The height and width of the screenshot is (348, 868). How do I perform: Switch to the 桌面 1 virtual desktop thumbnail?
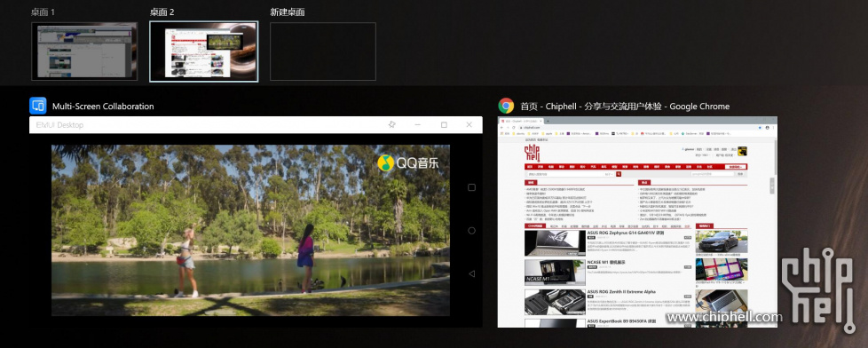click(84, 51)
